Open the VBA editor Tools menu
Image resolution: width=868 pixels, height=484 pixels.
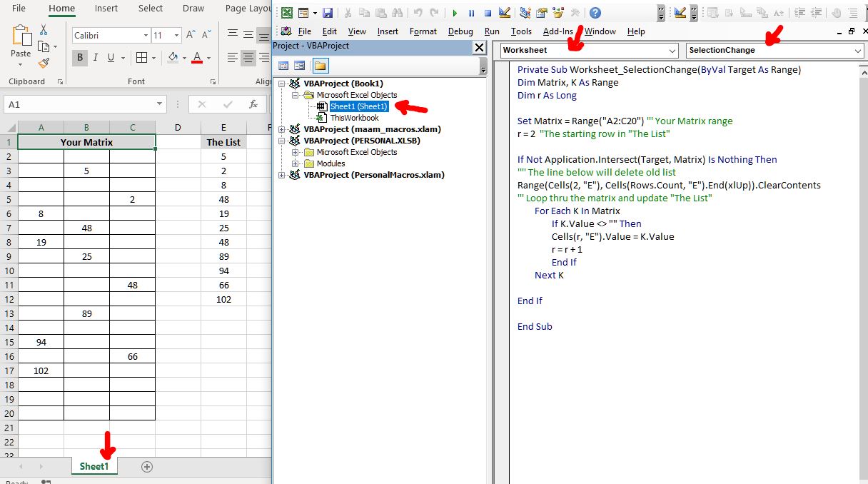[x=521, y=31]
